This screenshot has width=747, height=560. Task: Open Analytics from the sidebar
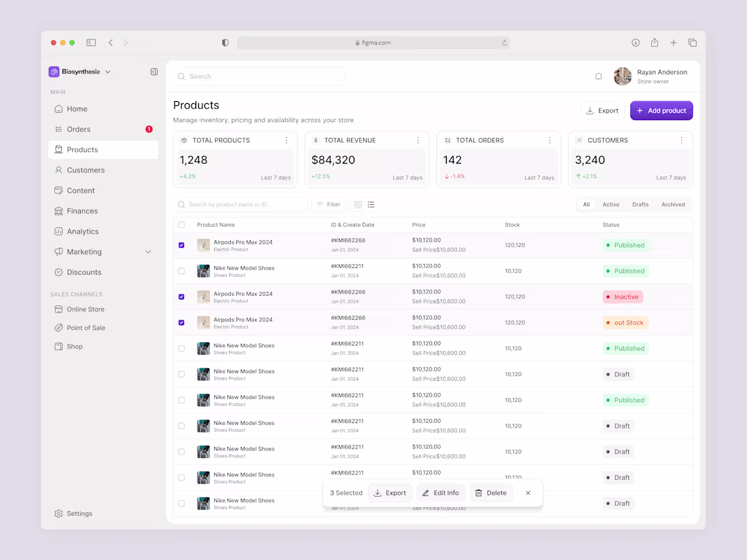coord(81,231)
